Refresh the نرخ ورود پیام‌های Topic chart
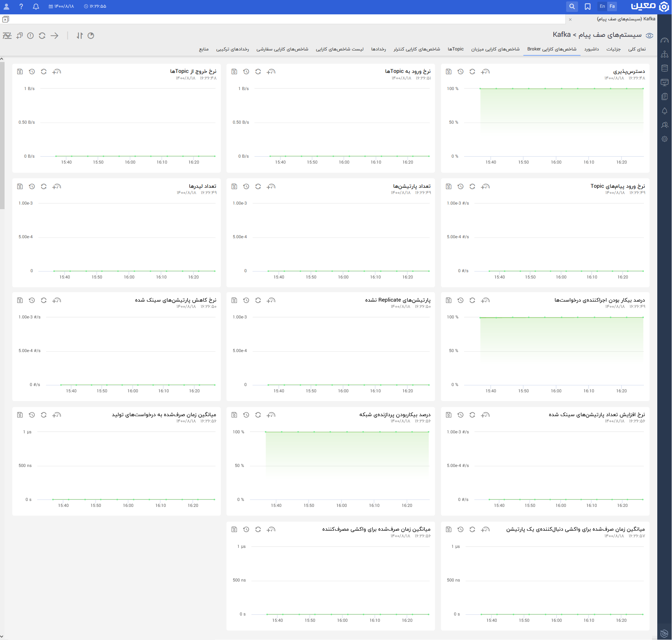 click(x=473, y=186)
